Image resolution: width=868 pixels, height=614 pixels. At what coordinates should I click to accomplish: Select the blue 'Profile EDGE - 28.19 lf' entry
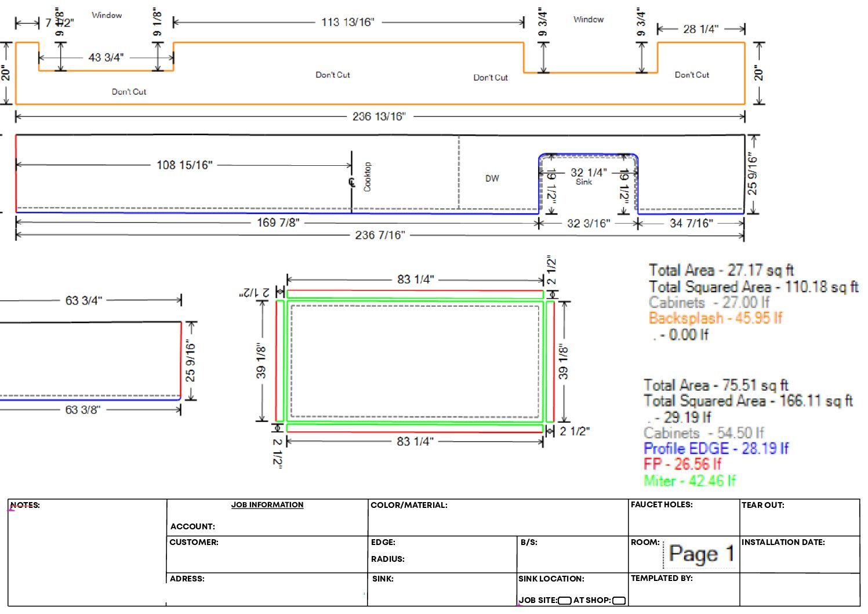716,448
